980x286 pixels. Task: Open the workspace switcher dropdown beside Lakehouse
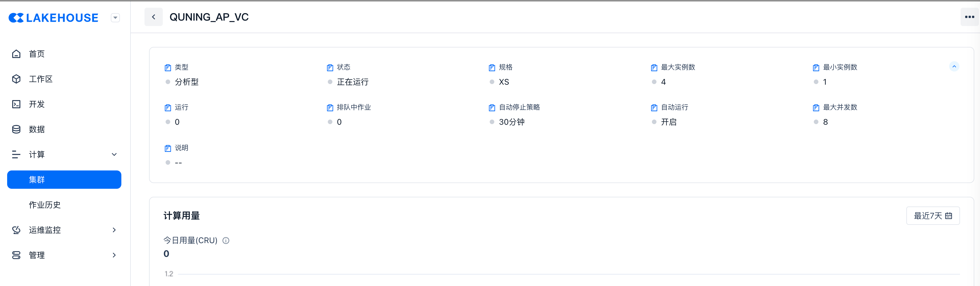pos(115,18)
